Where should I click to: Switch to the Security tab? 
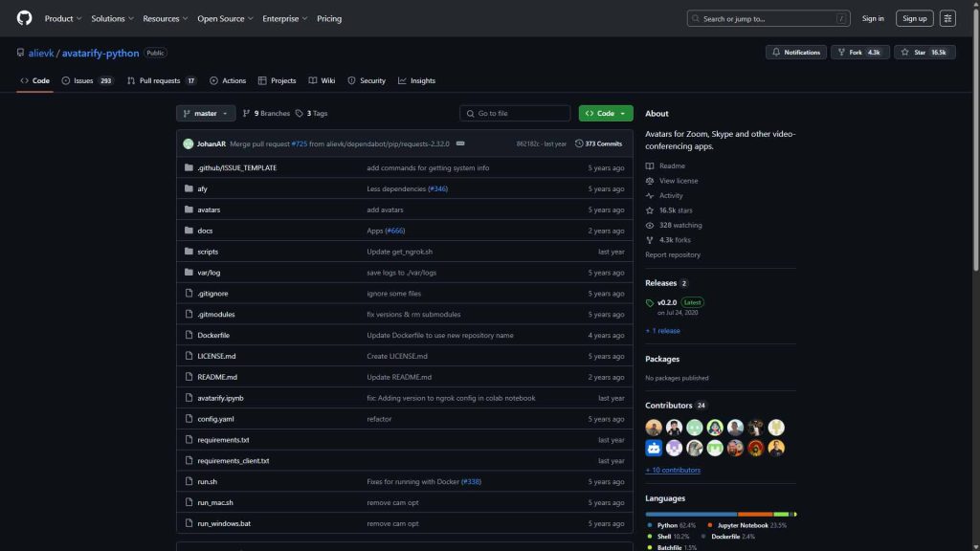click(x=367, y=80)
